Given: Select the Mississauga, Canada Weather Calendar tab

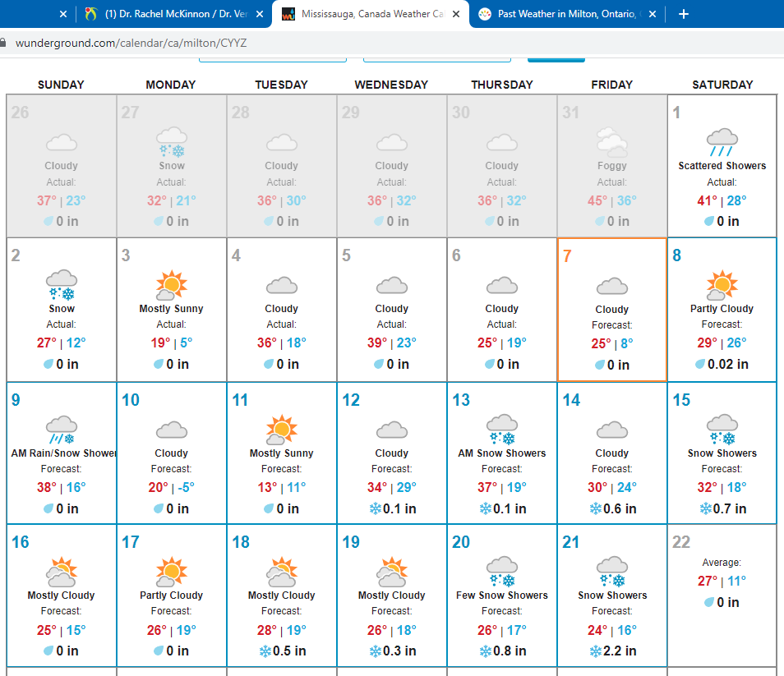Looking at the screenshot, I should [x=371, y=14].
